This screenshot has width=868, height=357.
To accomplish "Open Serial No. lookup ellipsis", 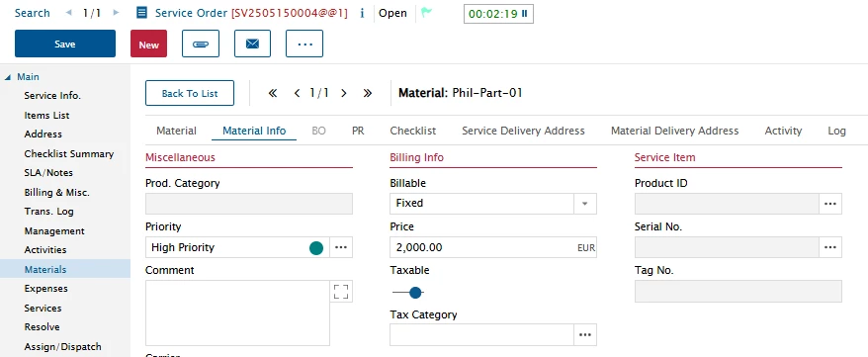I will (x=829, y=247).
